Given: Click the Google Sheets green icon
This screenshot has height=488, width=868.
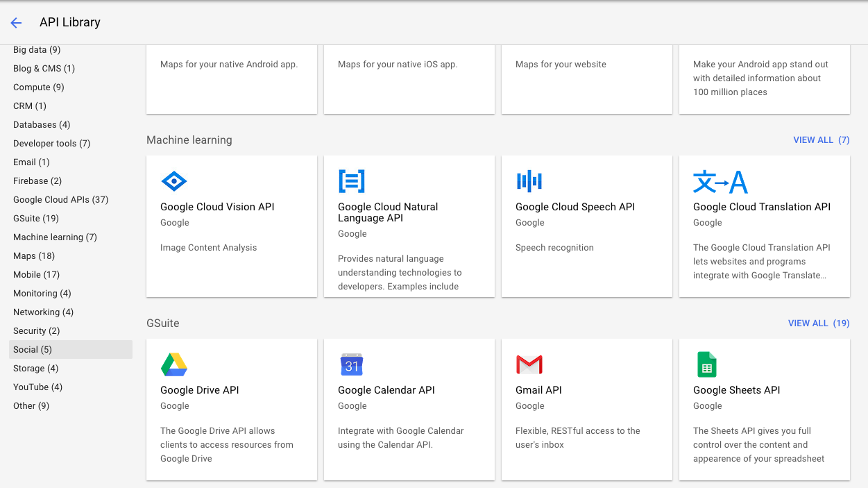Looking at the screenshot, I should point(706,364).
